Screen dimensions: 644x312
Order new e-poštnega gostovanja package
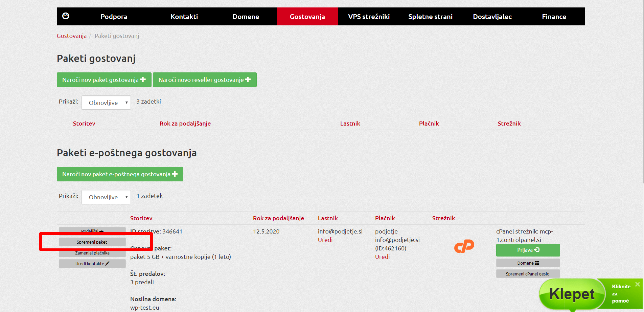tap(120, 174)
